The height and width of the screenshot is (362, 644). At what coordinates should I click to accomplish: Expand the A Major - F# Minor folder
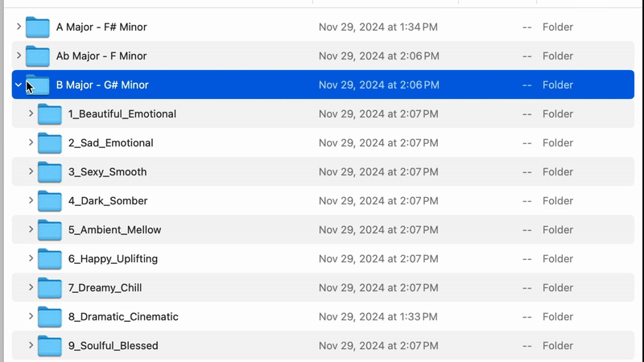click(x=19, y=27)
